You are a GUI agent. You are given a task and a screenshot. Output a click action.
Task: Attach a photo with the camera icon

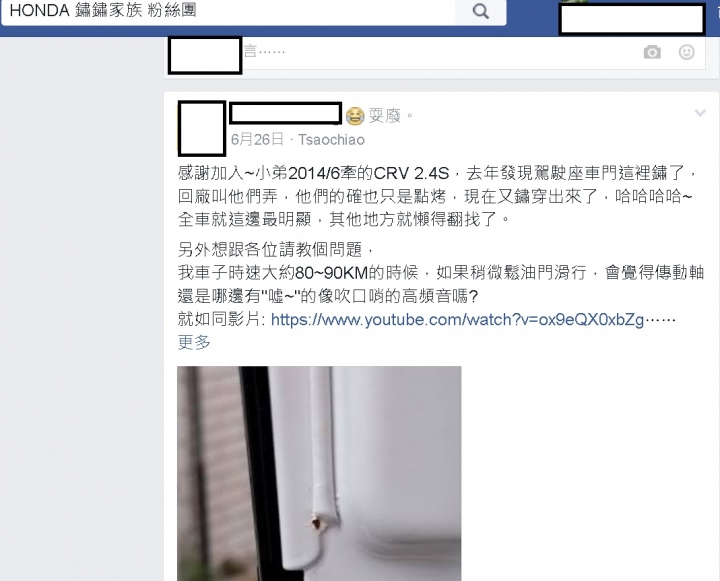pyautogui.click(x=652, y=52)
